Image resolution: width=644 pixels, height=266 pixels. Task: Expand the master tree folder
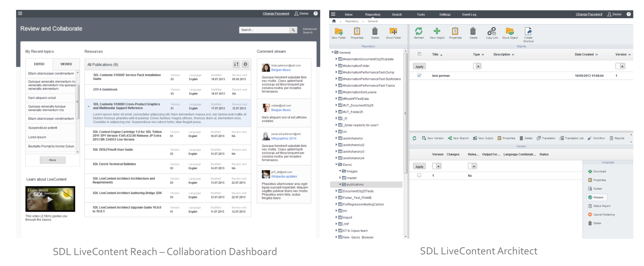click(x=340, y=178)
